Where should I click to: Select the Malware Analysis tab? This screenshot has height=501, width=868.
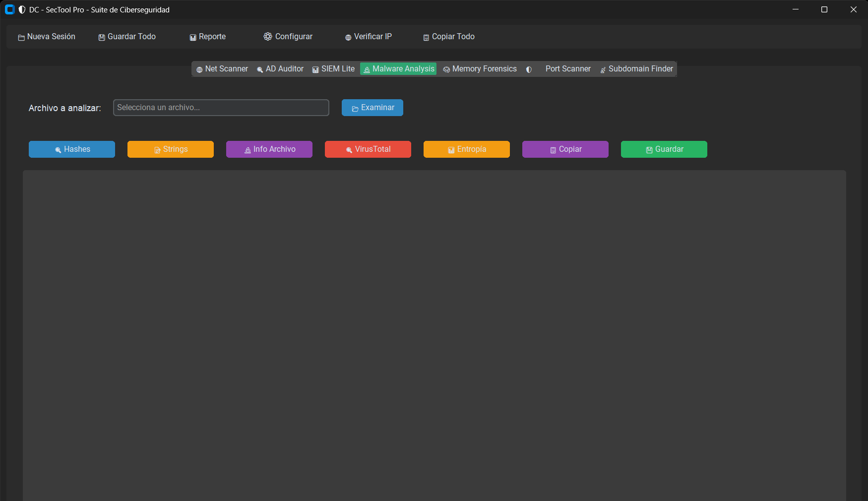point(398,69)
